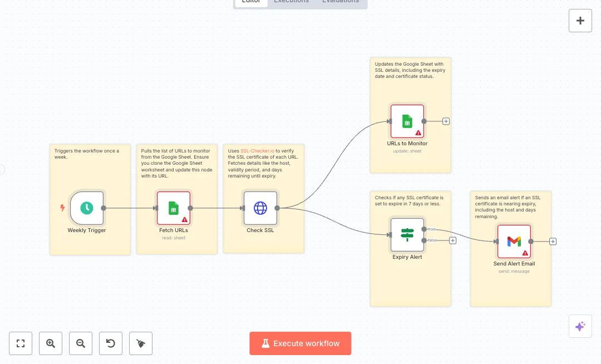The image size is (601, 364).
Task: Open the Expiry Alert condition node
Action: point(407,235)
